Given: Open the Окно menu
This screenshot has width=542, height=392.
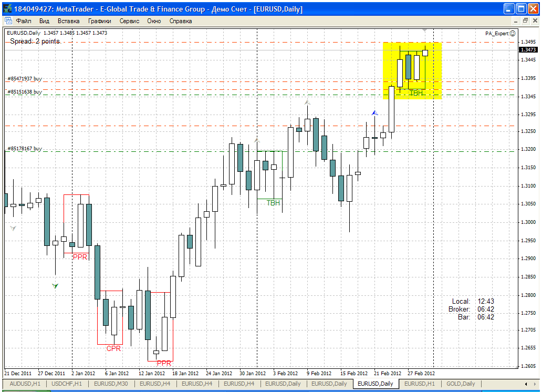Looking at the screenshot, I should pyautogui.click(x=154, y=21).
